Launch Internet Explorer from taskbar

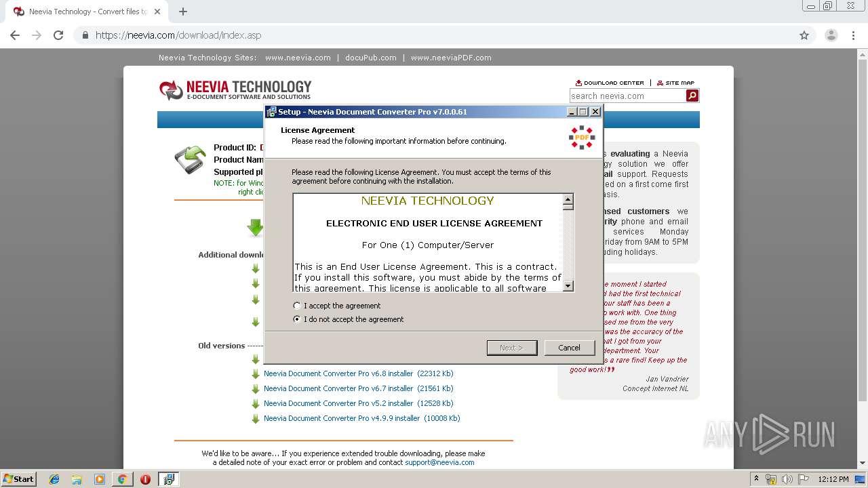pyautogui.click(x=54, y=479)
